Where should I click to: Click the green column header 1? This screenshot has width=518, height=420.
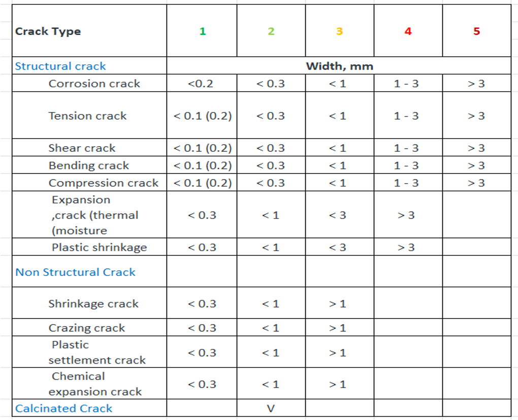pyautogui.click(x=202, y=31)
